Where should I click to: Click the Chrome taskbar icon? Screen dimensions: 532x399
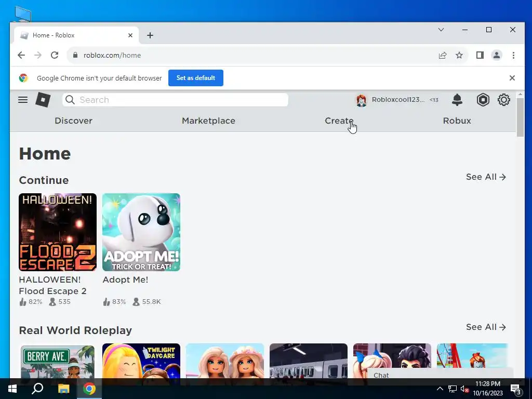click(89, 389)
